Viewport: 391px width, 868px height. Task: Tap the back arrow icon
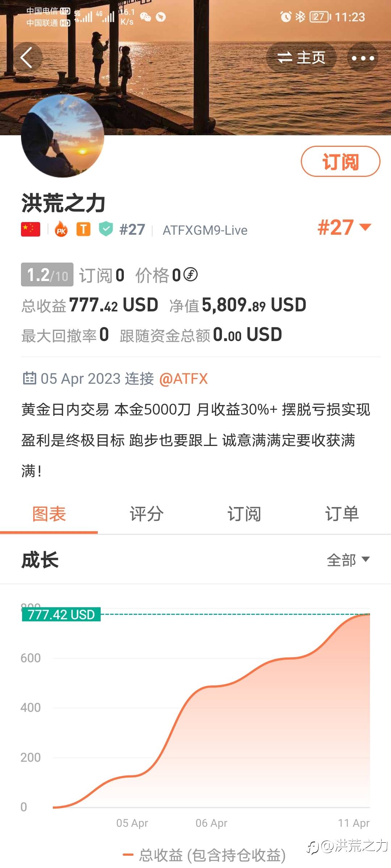(27, 58)
